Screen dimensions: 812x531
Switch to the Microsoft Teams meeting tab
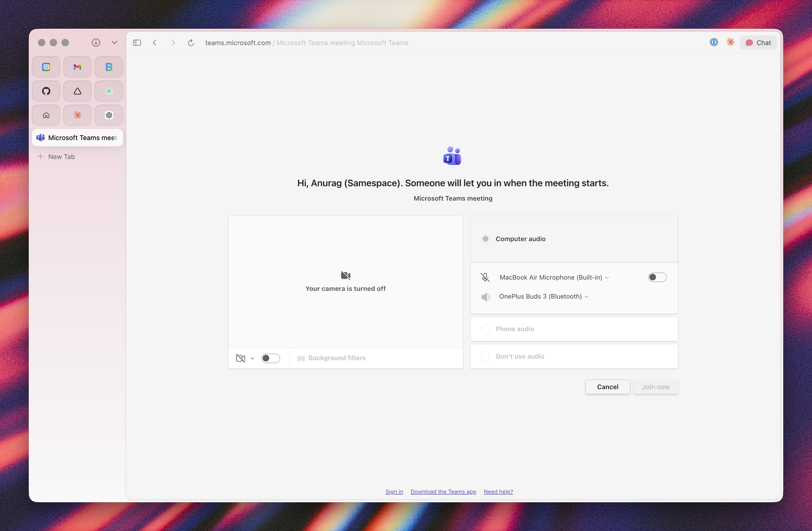pos(78,137)
